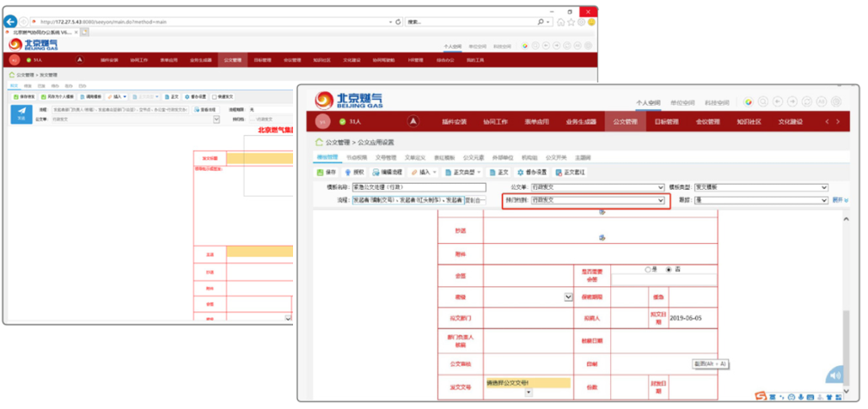Click the blue 发送 send button in back window
Screen dimensions: 868x409
[21, 114]
